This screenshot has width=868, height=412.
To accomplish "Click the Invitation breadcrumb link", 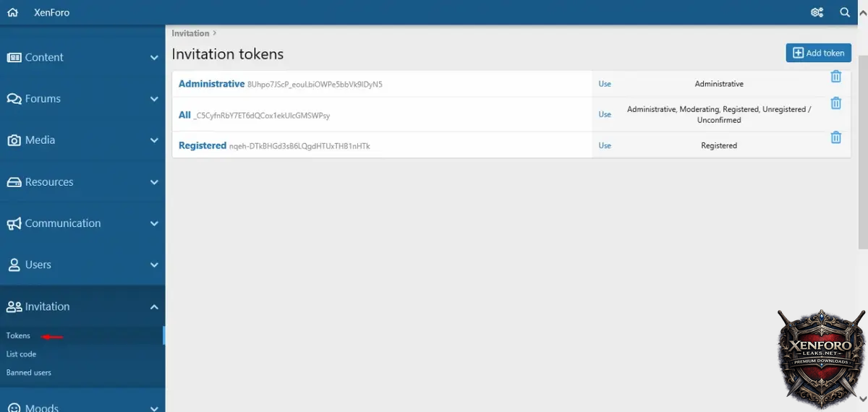I will (190, 33).
